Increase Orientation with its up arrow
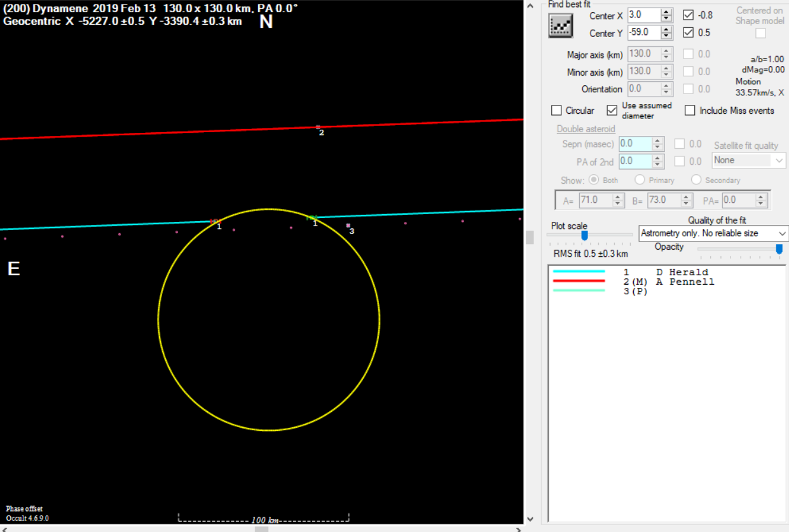This screenshot has width=789, height=532. click(666, 86)
